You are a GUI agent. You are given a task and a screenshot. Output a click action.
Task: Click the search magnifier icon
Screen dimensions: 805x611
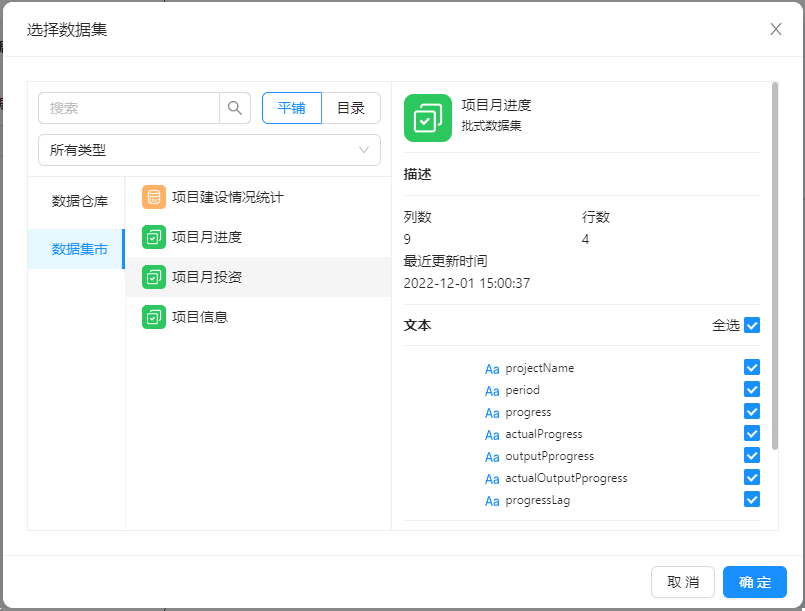(x=235, y=108)
